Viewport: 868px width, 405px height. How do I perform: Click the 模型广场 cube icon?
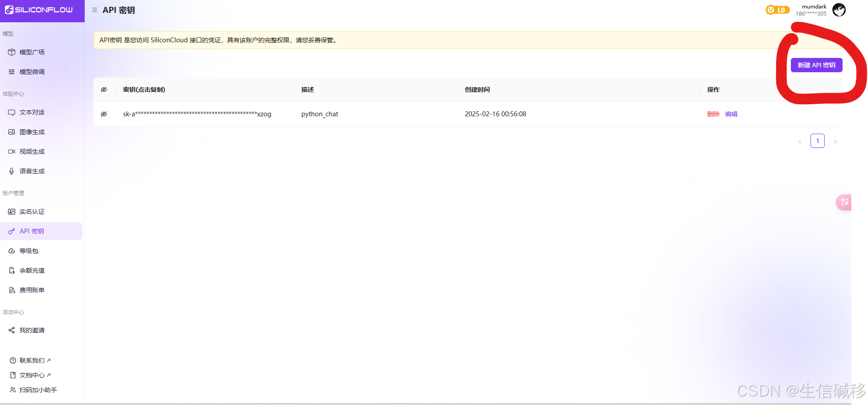12,52
